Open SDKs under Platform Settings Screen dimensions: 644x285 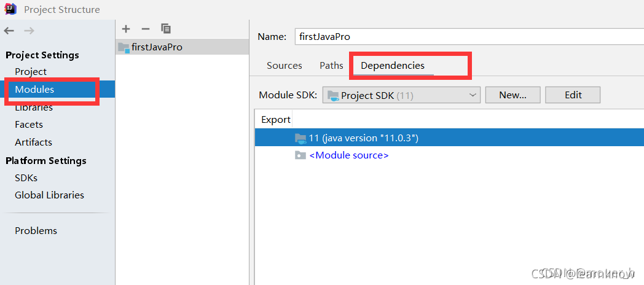tap(26, 178)
